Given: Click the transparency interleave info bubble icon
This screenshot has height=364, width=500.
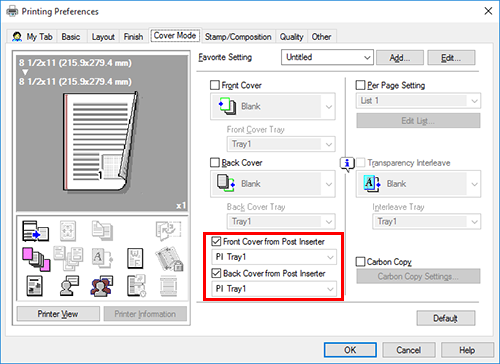Looking at the screenshot, I should click(x=347, y=164).
